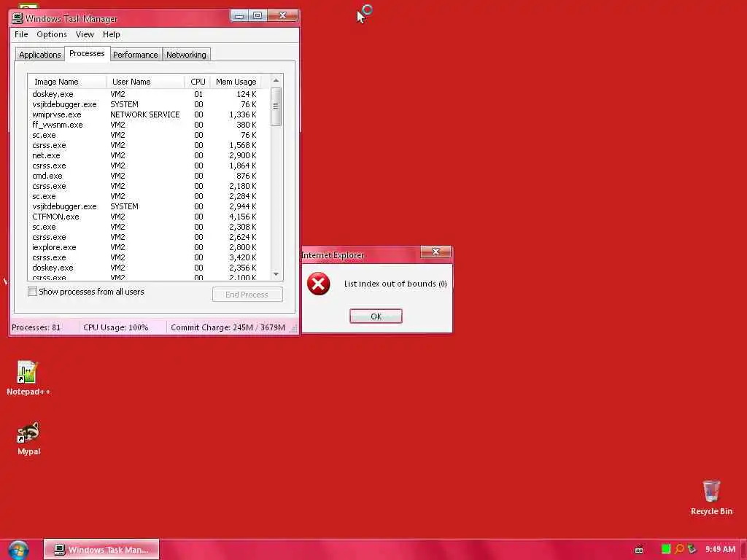
Task: Open the Start menu orb
Action: coord(18,550)
